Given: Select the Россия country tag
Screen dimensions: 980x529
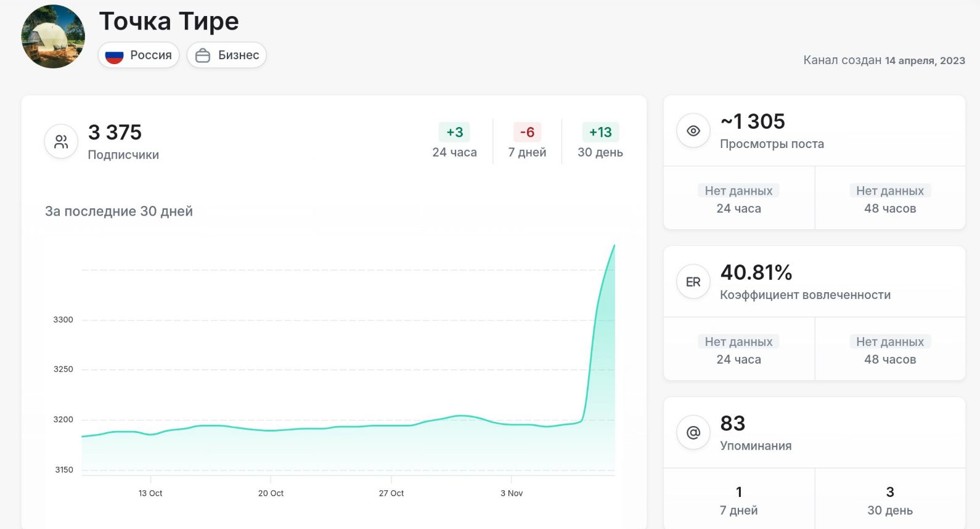Looking at the screenshot, I should click(x=139, y=55).
